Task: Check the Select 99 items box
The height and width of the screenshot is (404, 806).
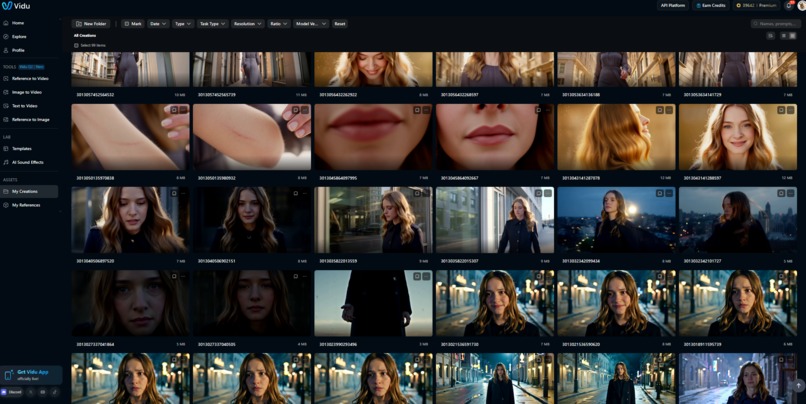Action: coord(76,45)
